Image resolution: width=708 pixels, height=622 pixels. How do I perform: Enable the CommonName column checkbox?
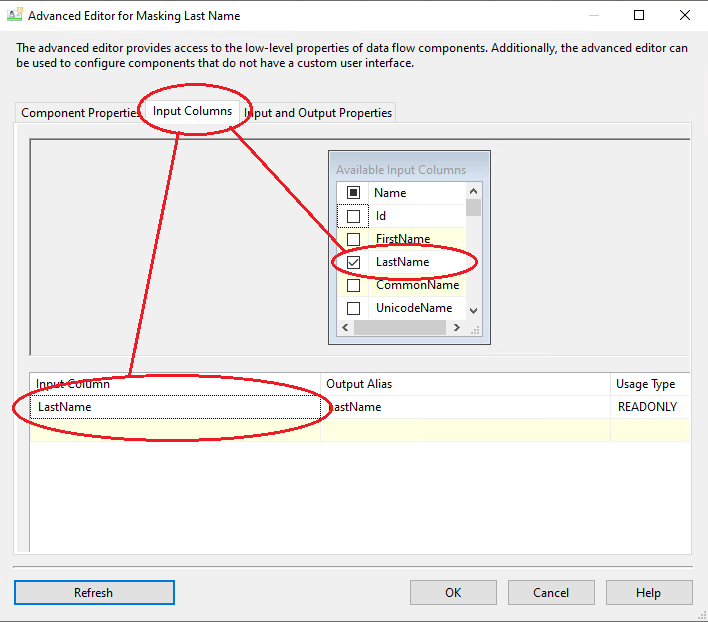(x=353, y=285)
